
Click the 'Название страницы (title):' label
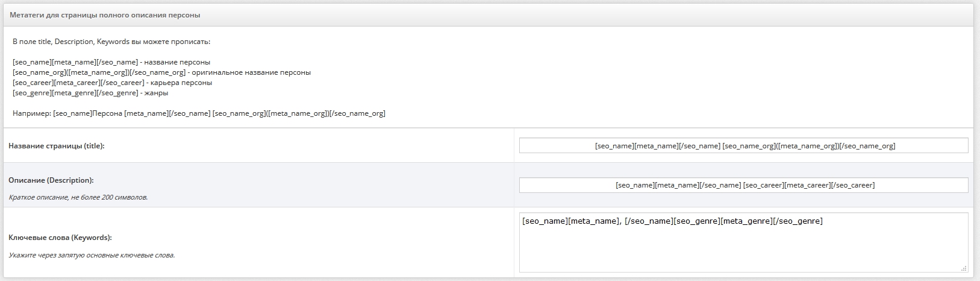pyautogui.click(x=57, y=146)
